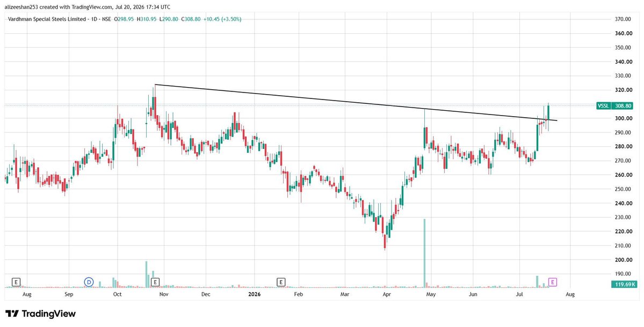Viewport: 644px width, 327px height.
Task: Click the Mar label on time axis
Action: pyautogui.click(x=345, y=295)
